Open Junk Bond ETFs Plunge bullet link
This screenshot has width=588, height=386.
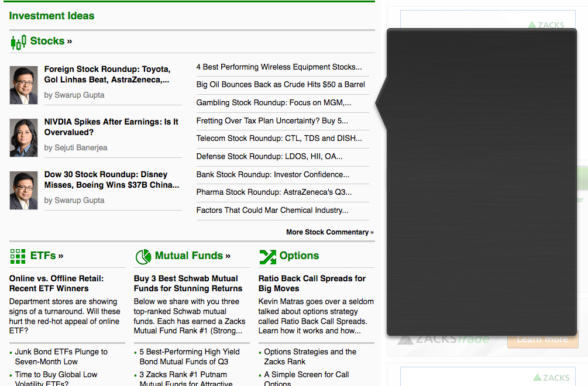point(61,357)
